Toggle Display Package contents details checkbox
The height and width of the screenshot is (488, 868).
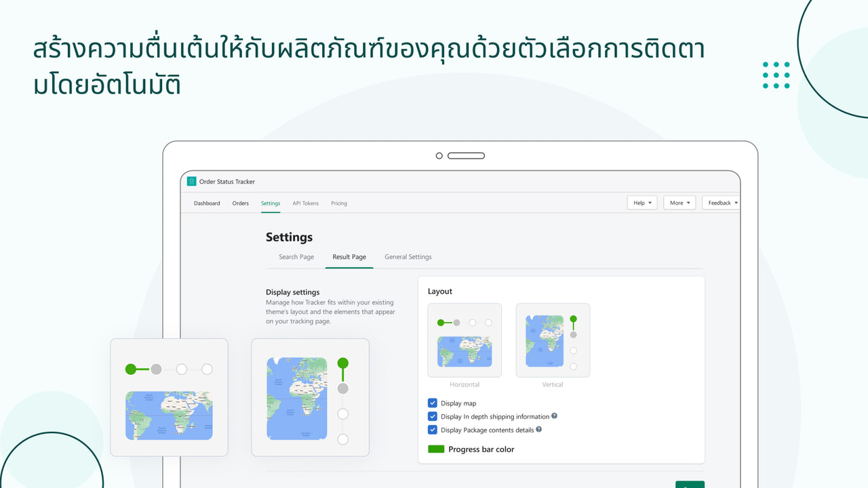click(433, 430)
